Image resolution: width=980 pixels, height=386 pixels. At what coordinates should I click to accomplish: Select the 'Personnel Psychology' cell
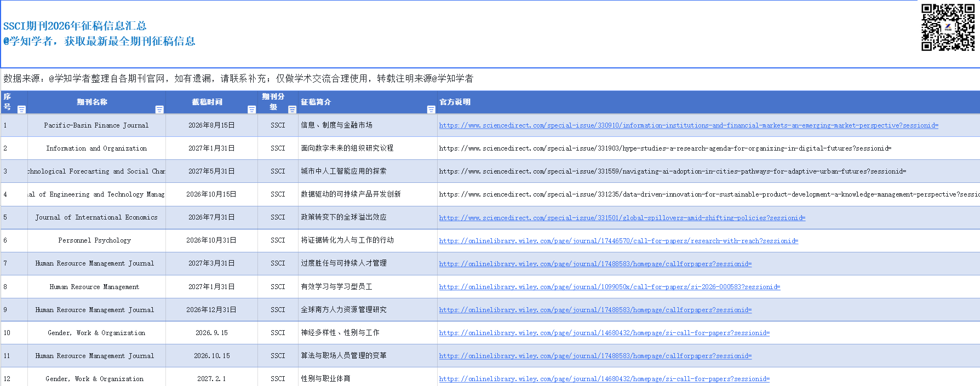[96, 240]
